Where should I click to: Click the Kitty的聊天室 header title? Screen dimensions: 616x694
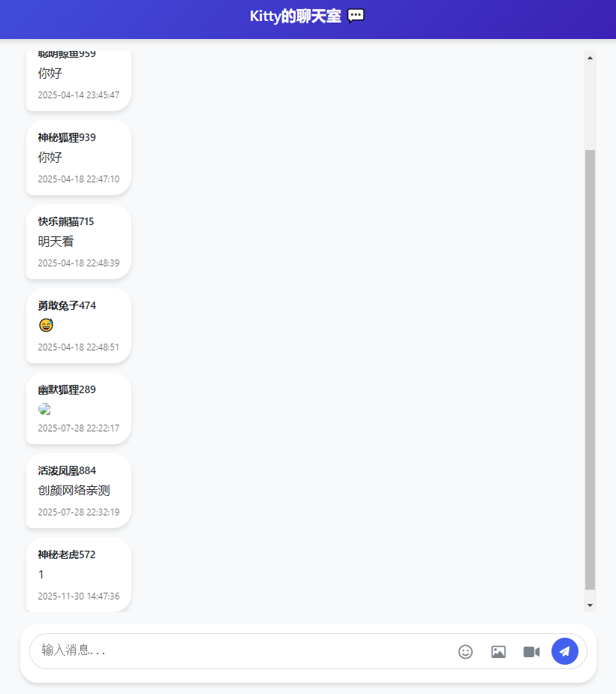click(295, 17)
